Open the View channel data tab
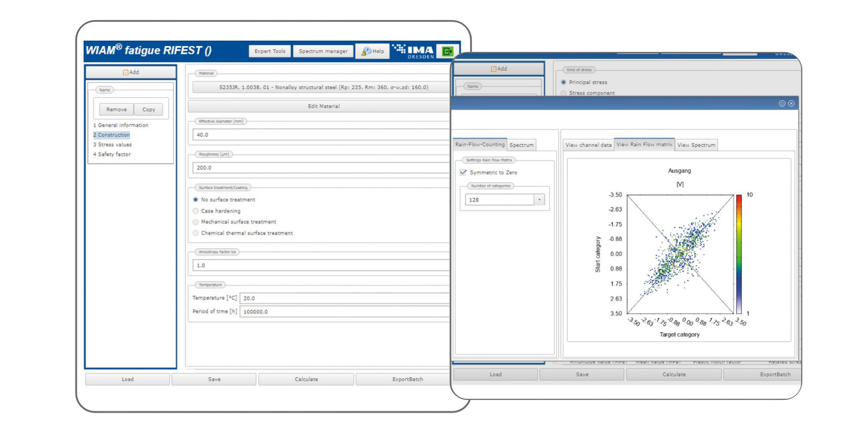This screenshot has width=868, height=432. [588, 145]
